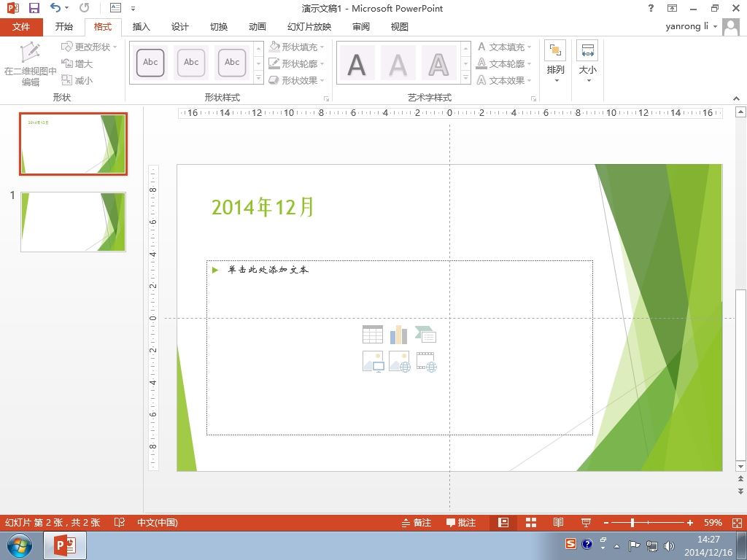Screen dimensions: 747x560
Task: Open the Help question mark icon
Action: coord(651,8)
